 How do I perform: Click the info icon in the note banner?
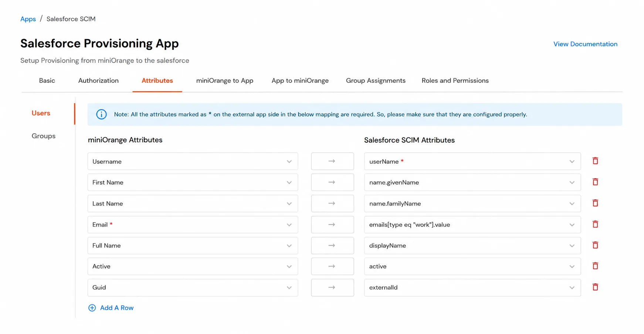click(101, 114)
